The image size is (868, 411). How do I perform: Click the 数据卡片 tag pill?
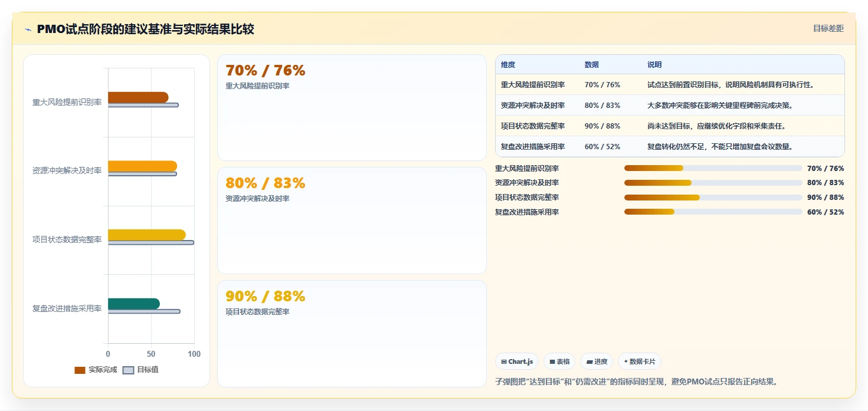point(640,361)
